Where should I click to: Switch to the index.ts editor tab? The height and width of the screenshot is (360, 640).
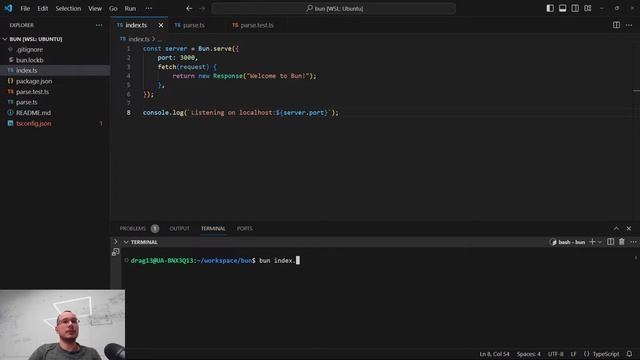click(x=136, y=25)
